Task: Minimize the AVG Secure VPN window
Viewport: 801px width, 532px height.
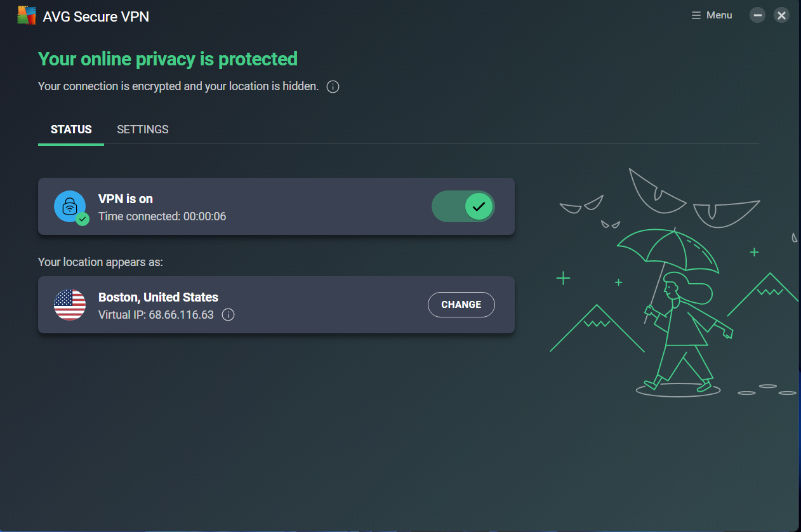Action: coord(757,15)
